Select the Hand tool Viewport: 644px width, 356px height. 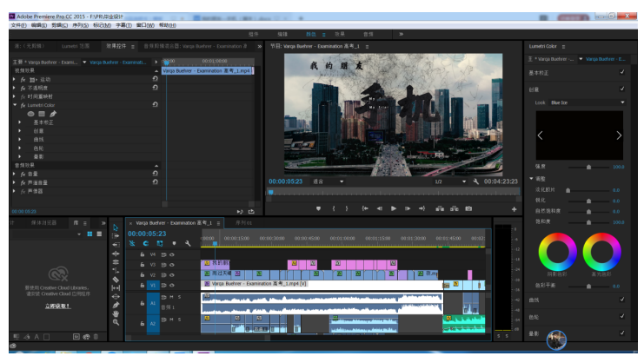click(x=116, y=313)
